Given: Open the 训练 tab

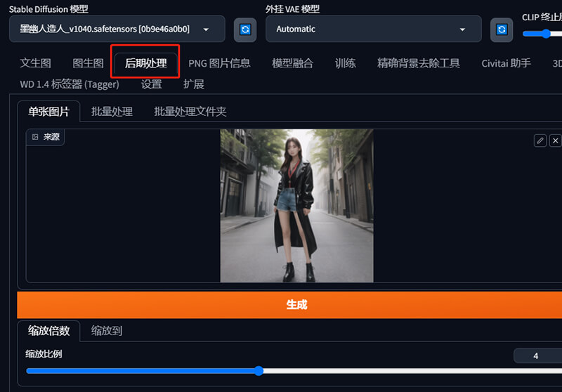Looking at the screenshot, I should [x=345, y=63].
